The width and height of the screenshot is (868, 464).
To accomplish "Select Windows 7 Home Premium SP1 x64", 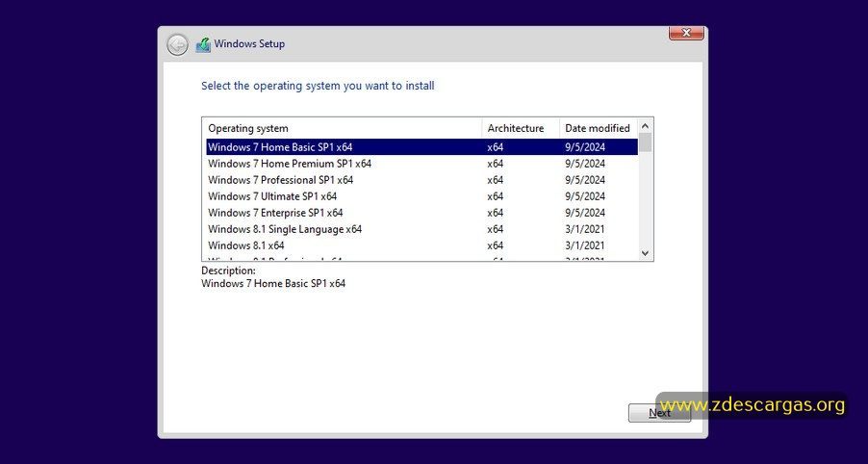I will (x=421, y=164).
